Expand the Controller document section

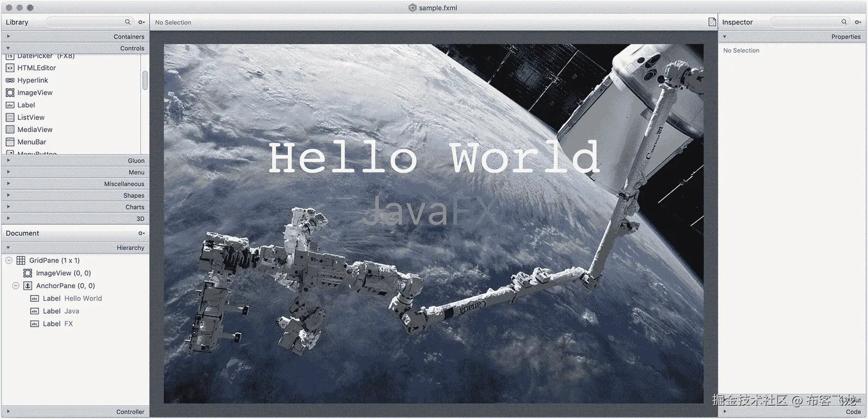click(8, 411)
